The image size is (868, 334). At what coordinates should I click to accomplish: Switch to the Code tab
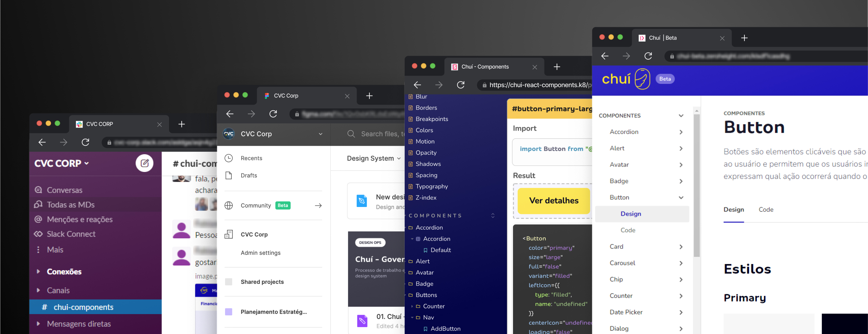766,209
